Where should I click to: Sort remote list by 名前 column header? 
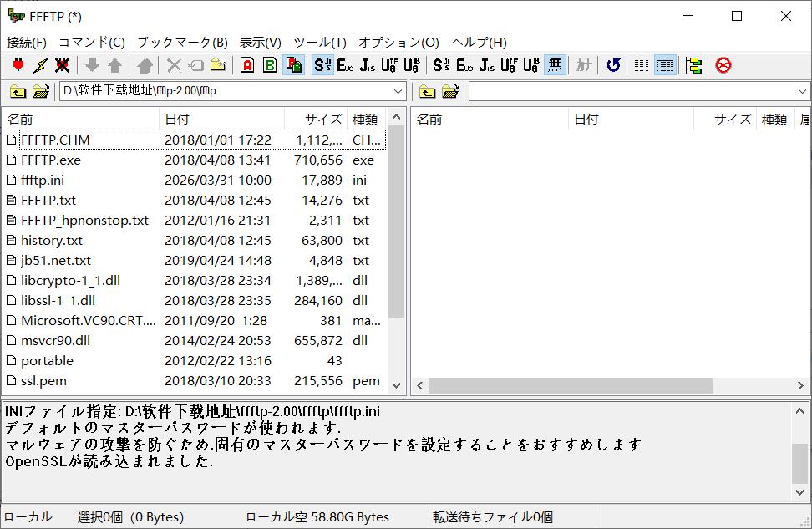pyautogui.click(x=491, y=120)
